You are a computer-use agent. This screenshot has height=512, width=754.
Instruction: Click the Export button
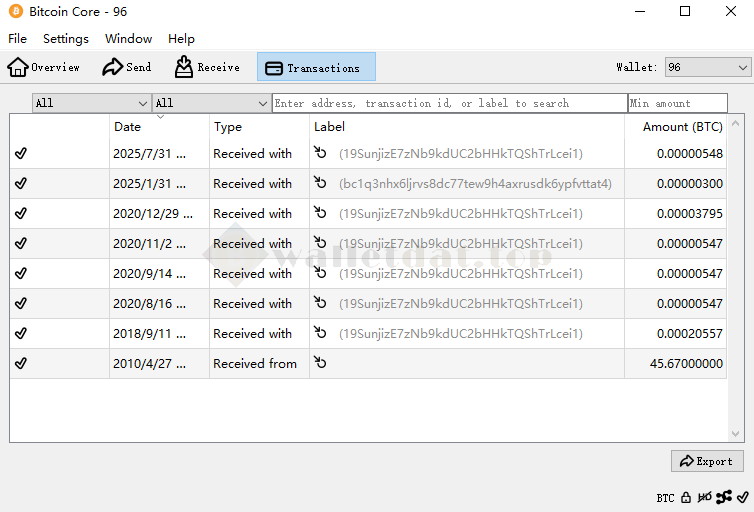707,461
